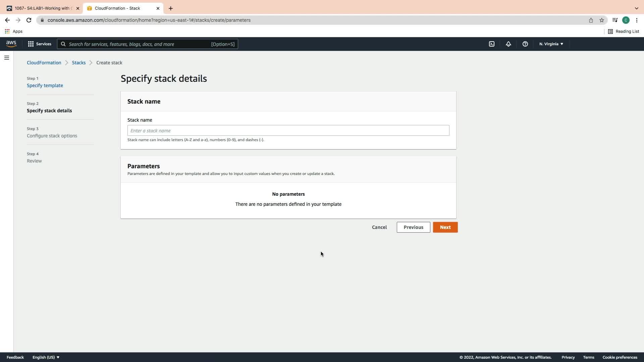Screen dimensions: 644x362
Task: Open the English (US) language selector
Action: [46, 357]
